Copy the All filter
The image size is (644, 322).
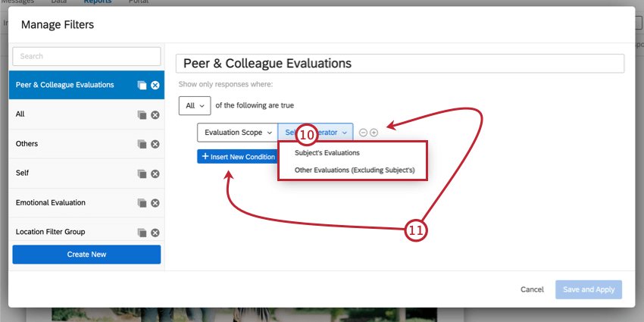tap(142, 114)
